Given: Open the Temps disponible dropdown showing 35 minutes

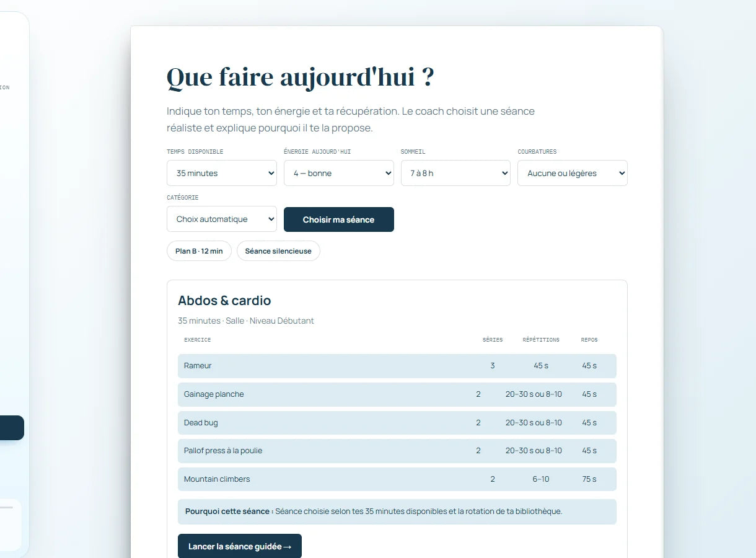Looking at the screenshot, I should (x=221, y=173).
